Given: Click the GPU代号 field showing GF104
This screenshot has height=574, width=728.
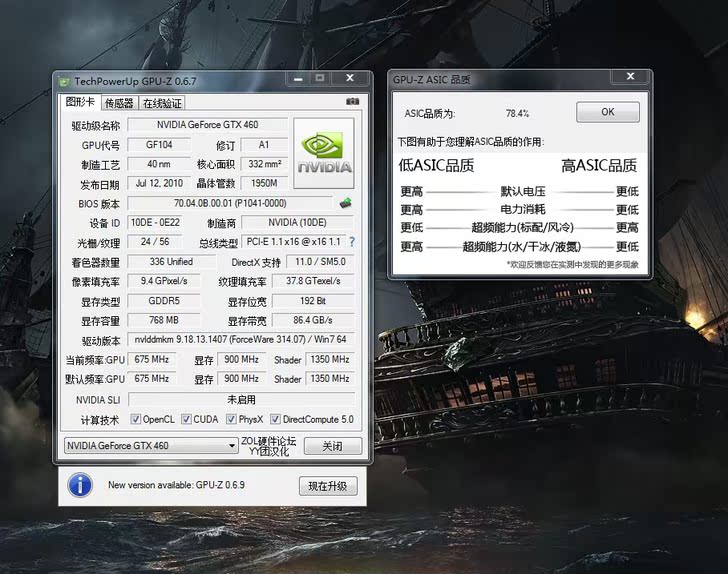Looking at the screenshot, I should point(159,145).
